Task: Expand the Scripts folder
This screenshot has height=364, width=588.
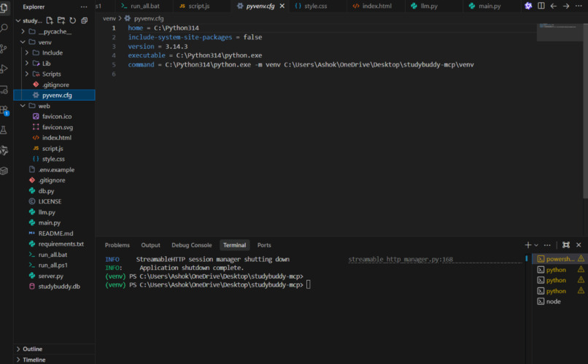Action: coord(26,74)
